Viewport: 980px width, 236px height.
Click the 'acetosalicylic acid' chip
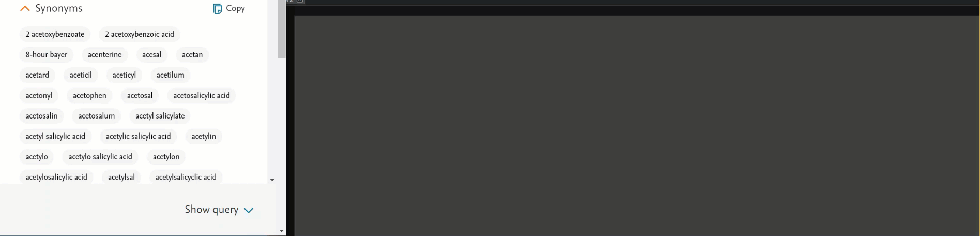(202, 95)
